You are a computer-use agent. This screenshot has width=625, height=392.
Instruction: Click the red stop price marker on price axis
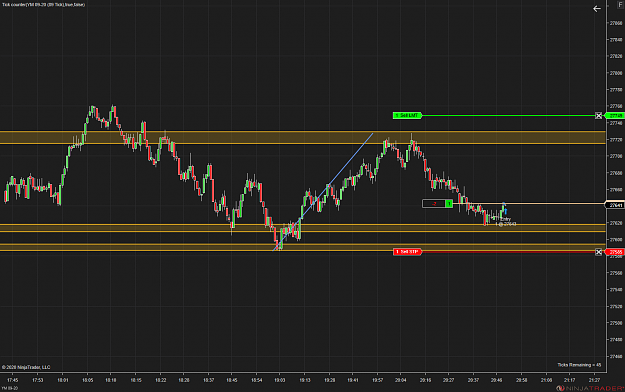tap(615, 252)
